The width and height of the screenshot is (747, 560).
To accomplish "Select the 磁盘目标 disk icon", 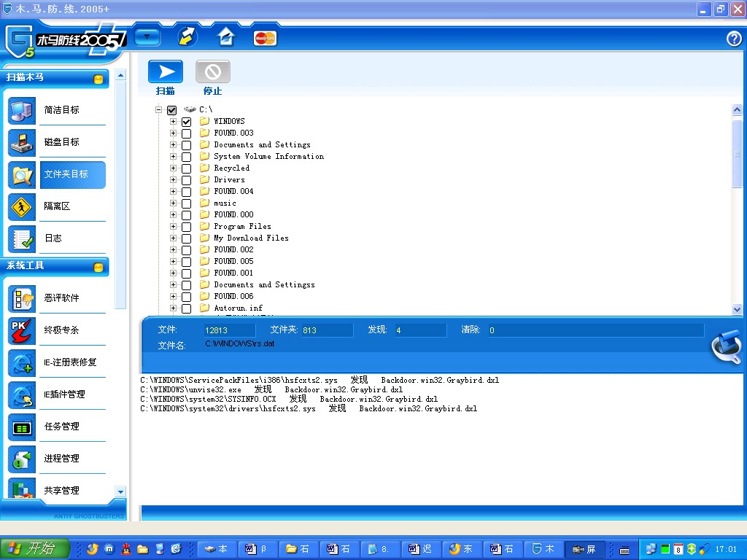I will pos(22,142).
